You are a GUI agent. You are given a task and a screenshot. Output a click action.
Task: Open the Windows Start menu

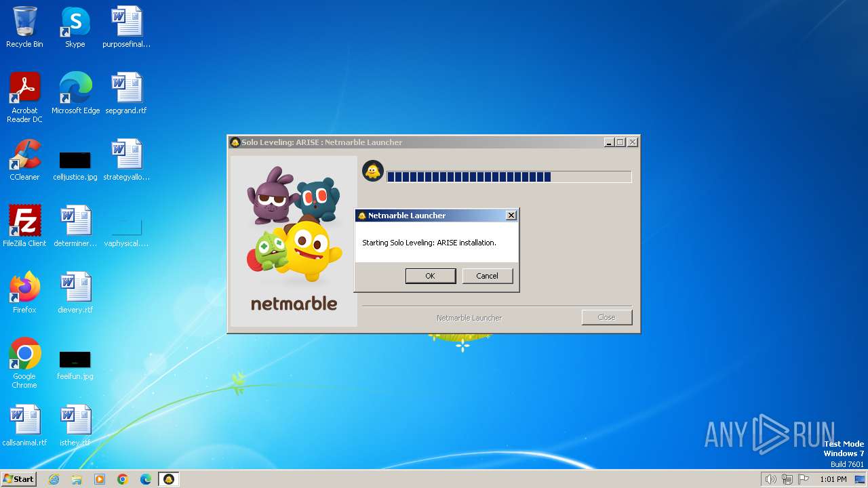point(19,479)
